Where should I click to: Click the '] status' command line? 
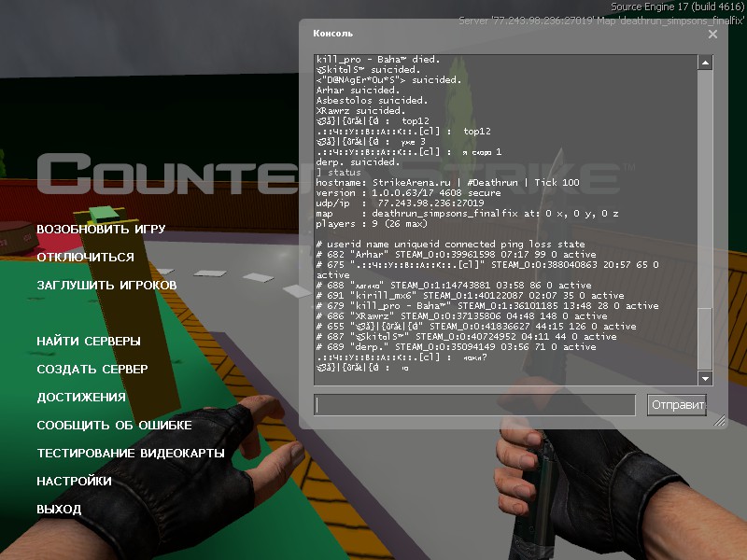(339, 173)
